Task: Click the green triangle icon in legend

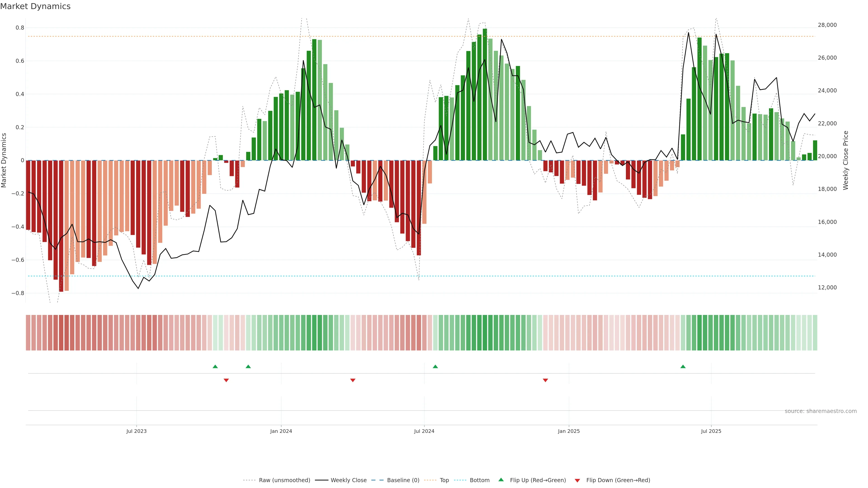Action: click(501, 480)
